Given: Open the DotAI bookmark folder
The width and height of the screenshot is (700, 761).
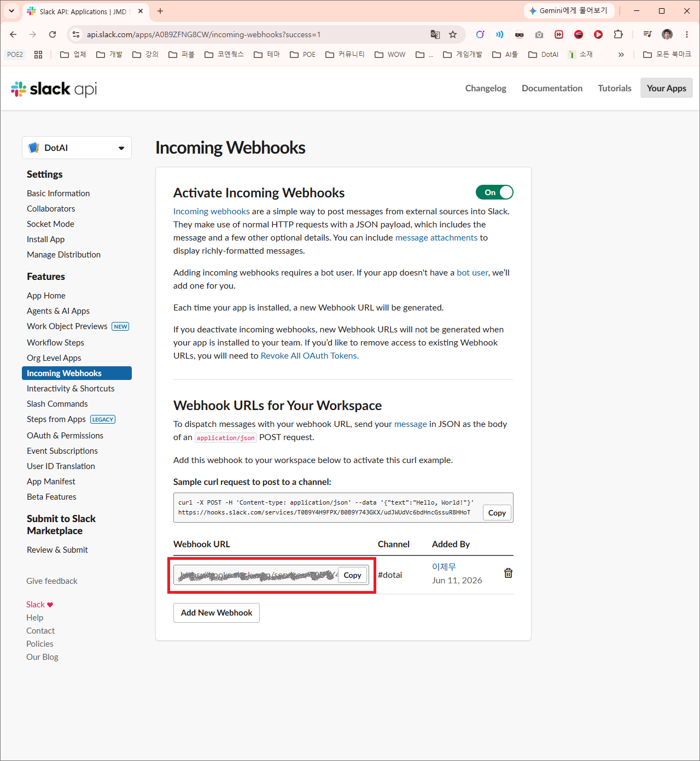Looking at the screenshot, I should tap(544, 55).
